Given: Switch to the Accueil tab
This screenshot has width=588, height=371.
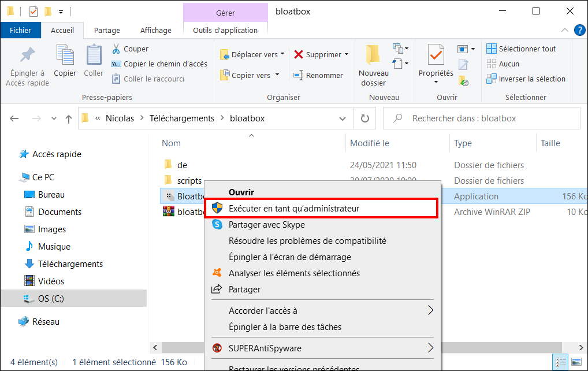Looking at the screenshot, I should [x=62, y=31].
